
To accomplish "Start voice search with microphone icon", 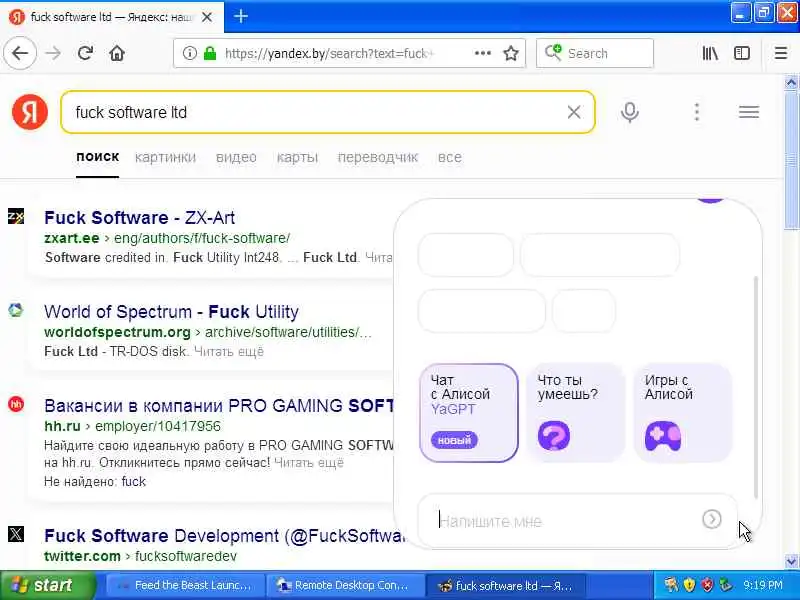I will point(630,112).
